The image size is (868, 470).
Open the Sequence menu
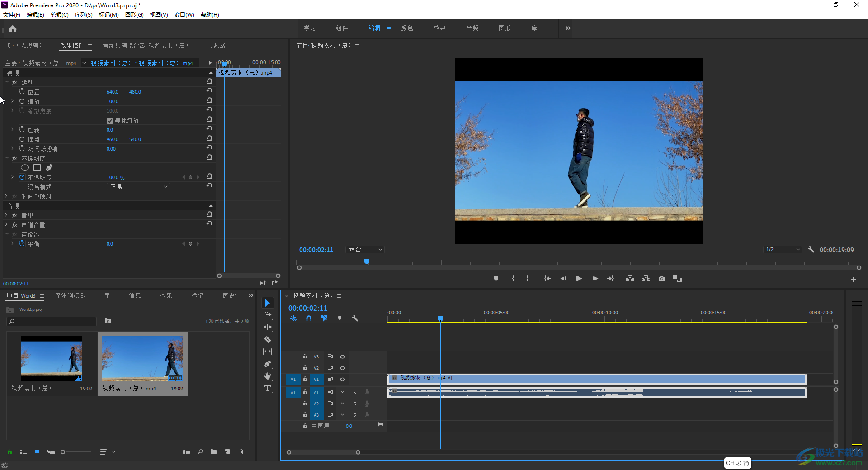click(84, 15)
